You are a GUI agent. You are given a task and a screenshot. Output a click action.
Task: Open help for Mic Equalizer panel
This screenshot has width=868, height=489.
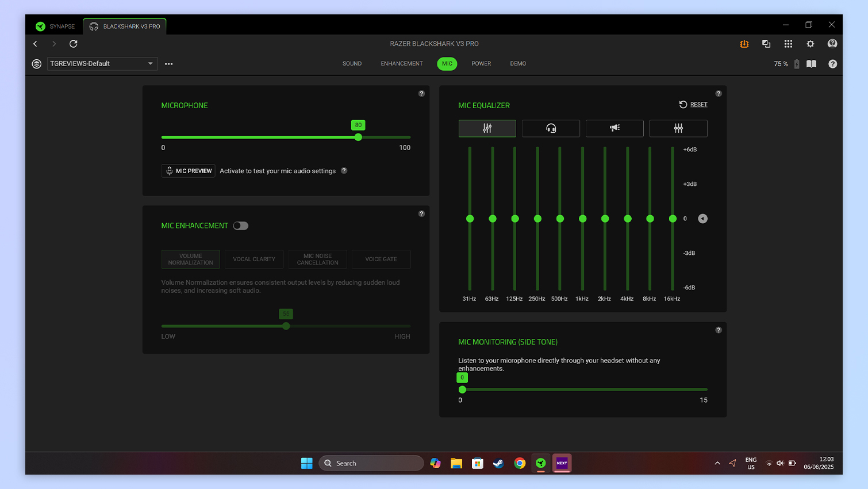pos(719,93)
